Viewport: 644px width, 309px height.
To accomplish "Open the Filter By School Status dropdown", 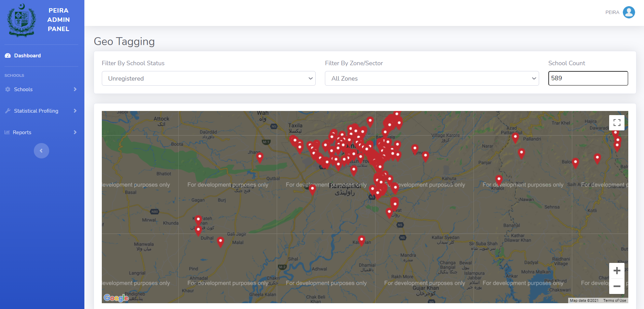I will [208, 79].
